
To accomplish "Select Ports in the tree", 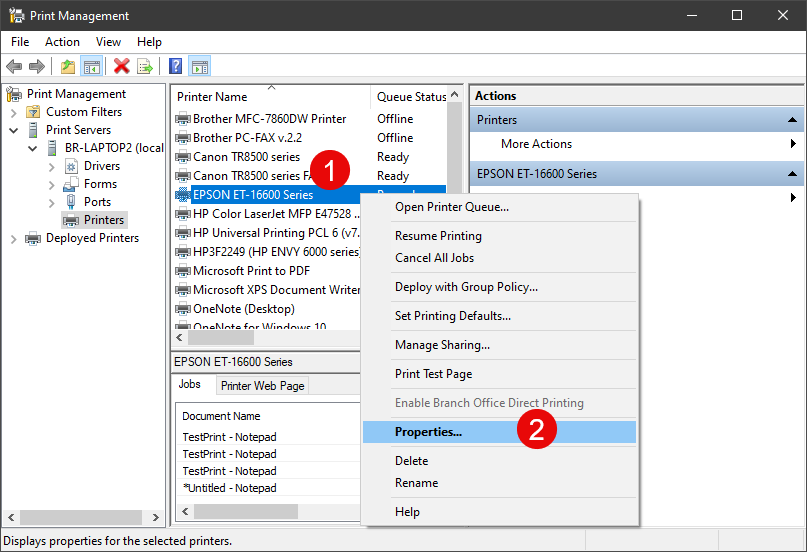I will (x=97, y=202).
